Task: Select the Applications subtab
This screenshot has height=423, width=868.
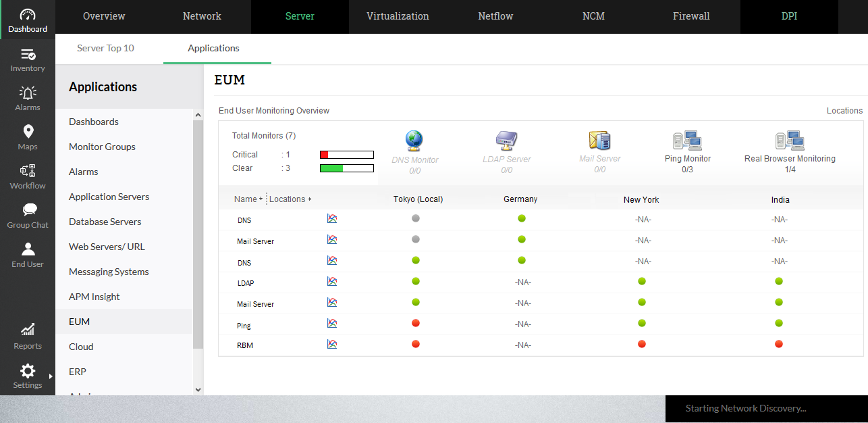Action: point(213,48)
